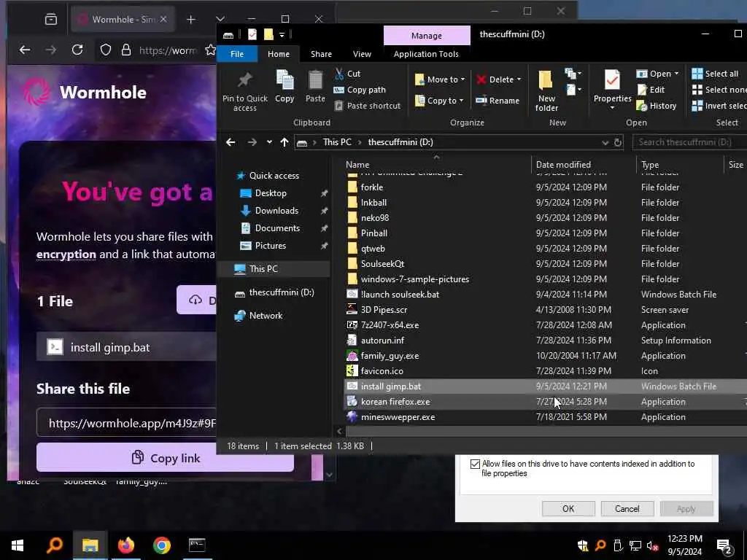Screen dimensions: 747x560
Task: Click Rename in Organize group
Action: 498,101
